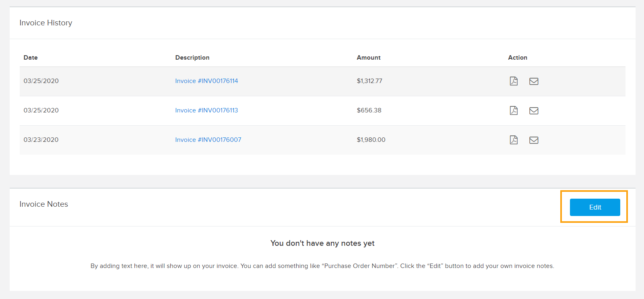Screen dimensions: 644x299
Task: Open the Invoice #INV00176114 link
Action: (206, 81)
